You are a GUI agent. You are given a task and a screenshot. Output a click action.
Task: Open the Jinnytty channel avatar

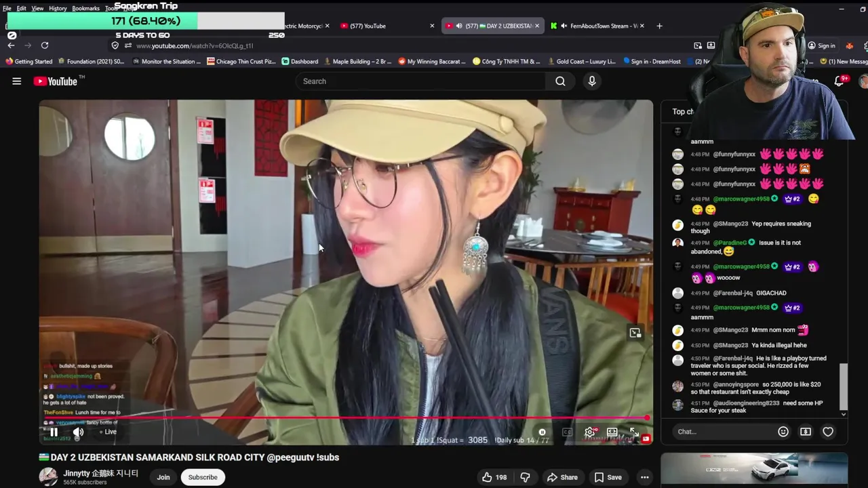[x=48, y=476]
